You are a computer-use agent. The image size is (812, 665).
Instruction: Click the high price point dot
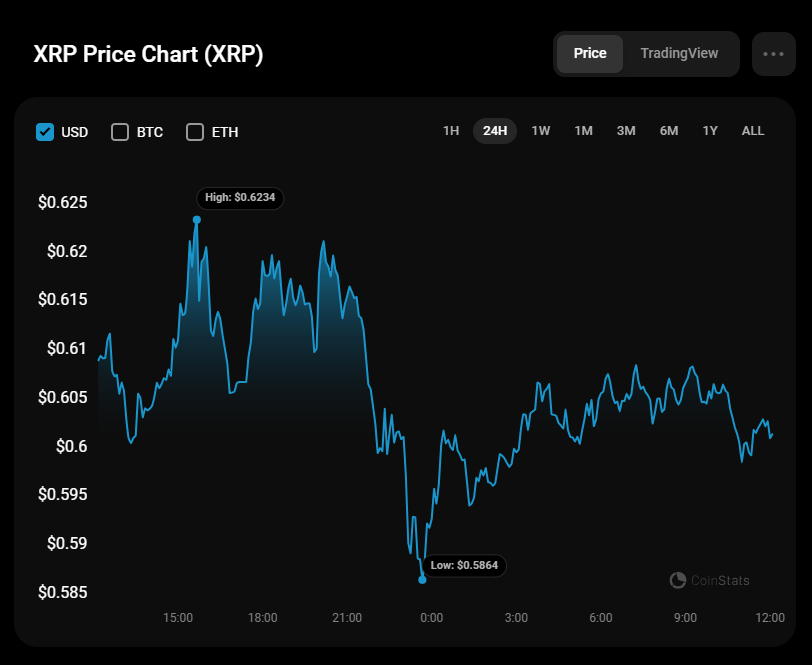click(x=197, y=219)
